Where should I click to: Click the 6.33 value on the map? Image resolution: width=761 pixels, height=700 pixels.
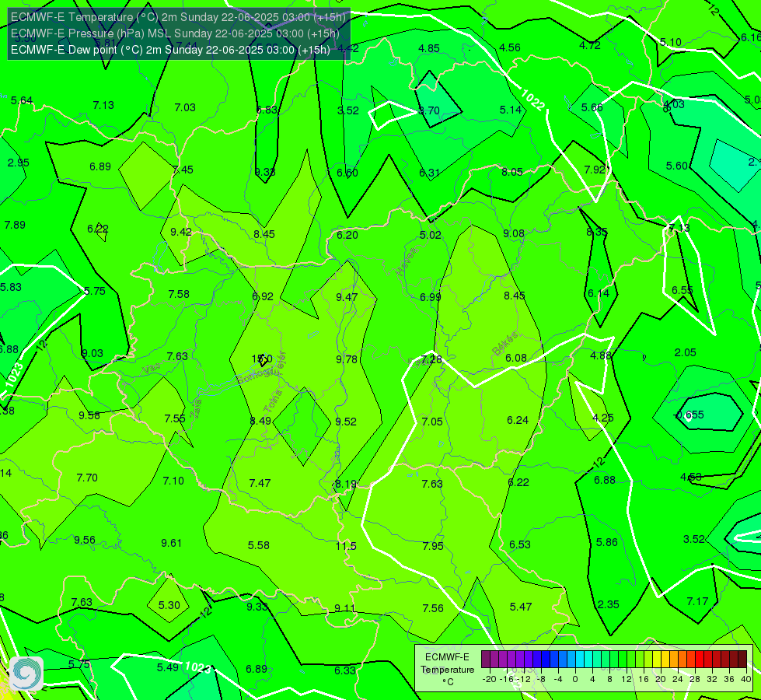[x=345, y=670]
